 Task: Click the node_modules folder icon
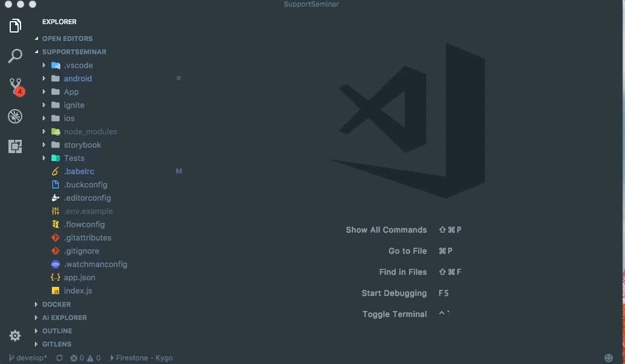click(x=56, y=131)
